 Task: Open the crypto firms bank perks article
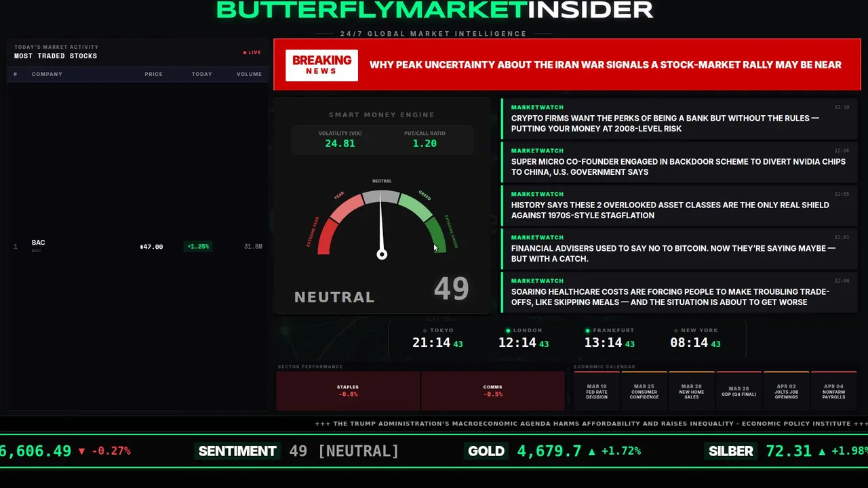click(x=679, y=119)
